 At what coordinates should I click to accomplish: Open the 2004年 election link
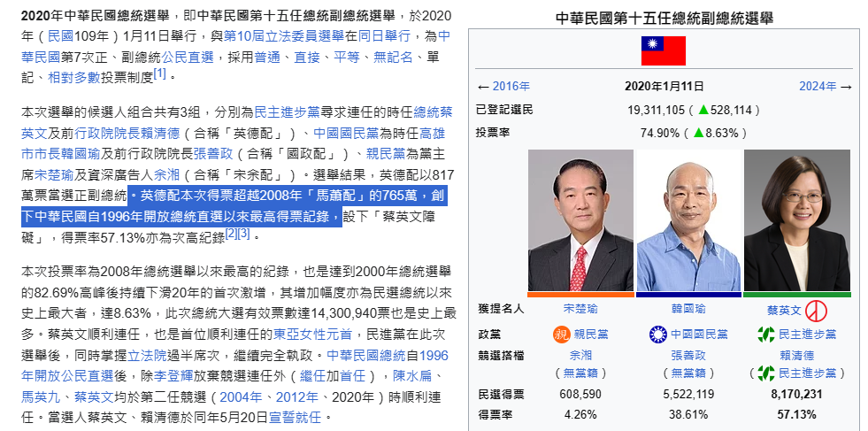(241, 396)
